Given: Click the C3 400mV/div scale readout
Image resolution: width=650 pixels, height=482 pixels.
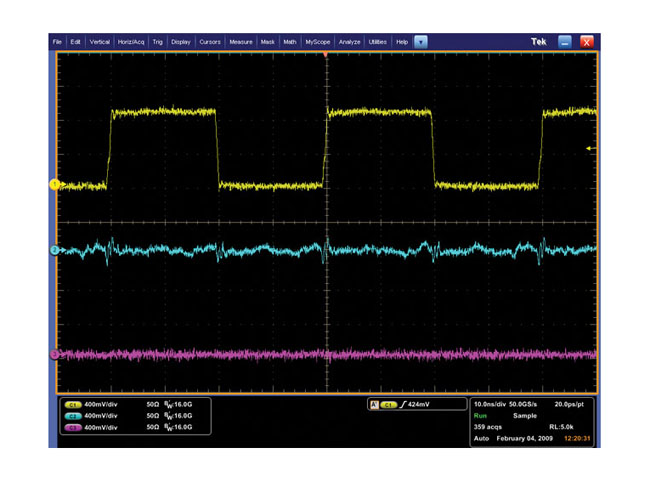Looking at the screenshot, I should (x=101, y=427).
